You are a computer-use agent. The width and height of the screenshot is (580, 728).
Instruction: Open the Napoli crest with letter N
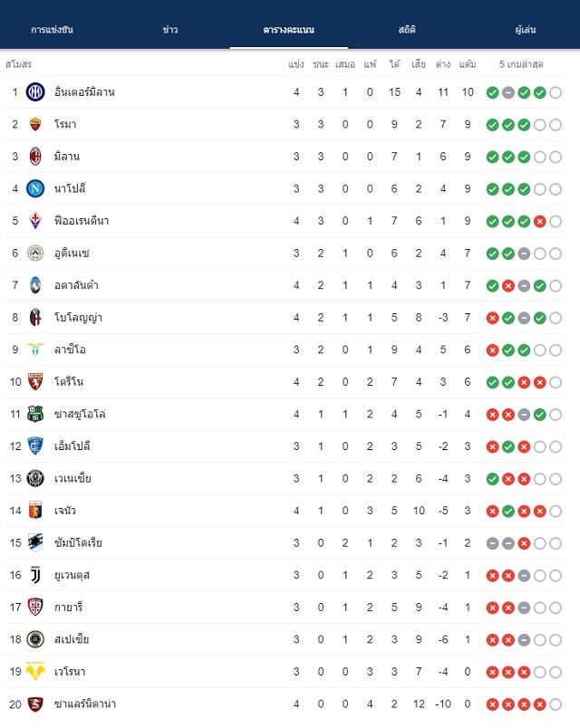35,188
